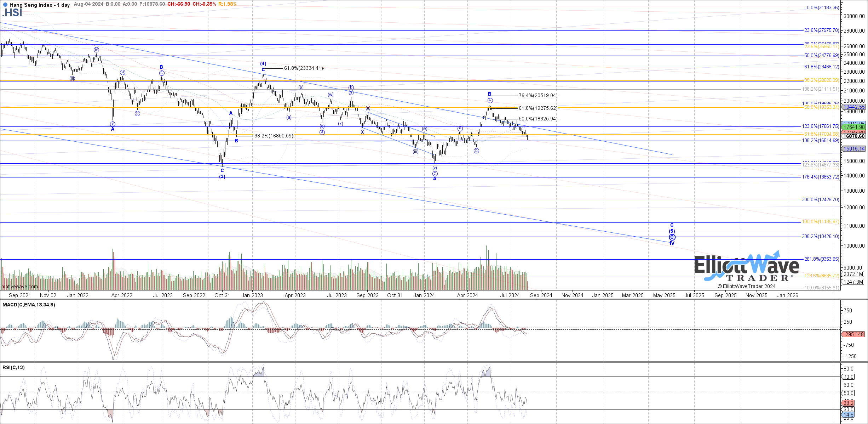Select the .HSI ticker symbol label

(12, 13)
